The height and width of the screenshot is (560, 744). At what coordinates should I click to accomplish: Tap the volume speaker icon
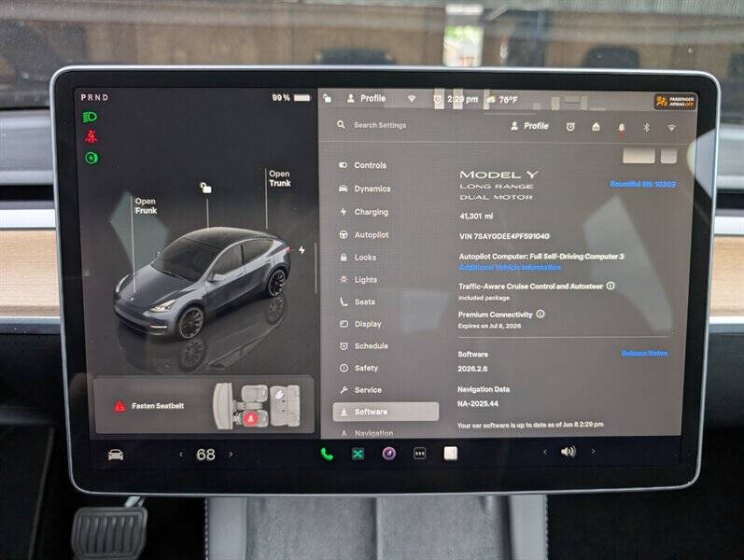tap(568, 452)
